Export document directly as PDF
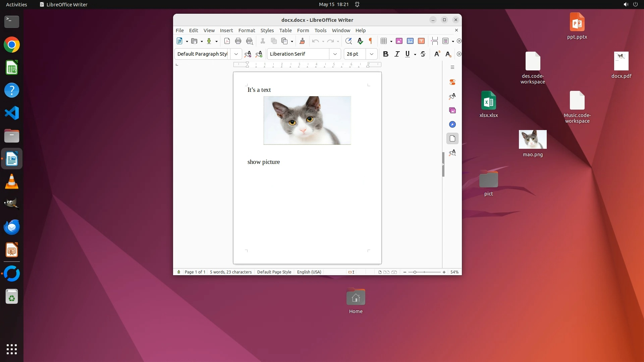This screenshot has height=362, width=644. tap(227, 41)
